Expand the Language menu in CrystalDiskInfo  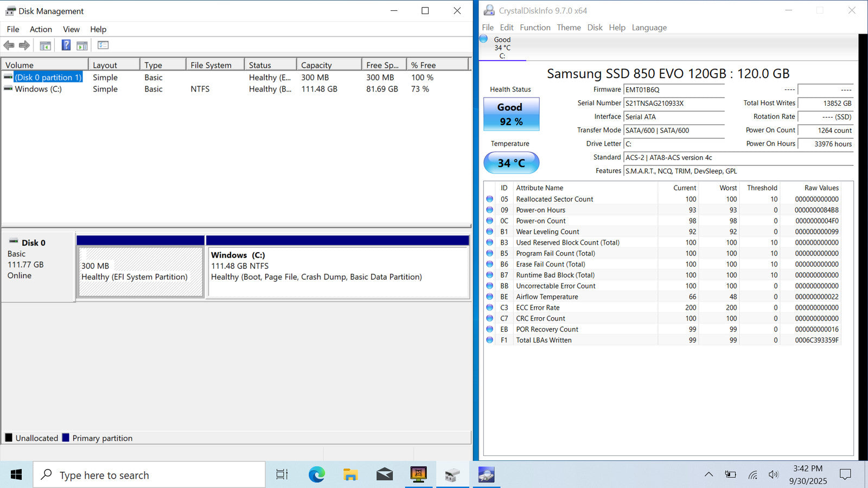(x=649, y=28)
